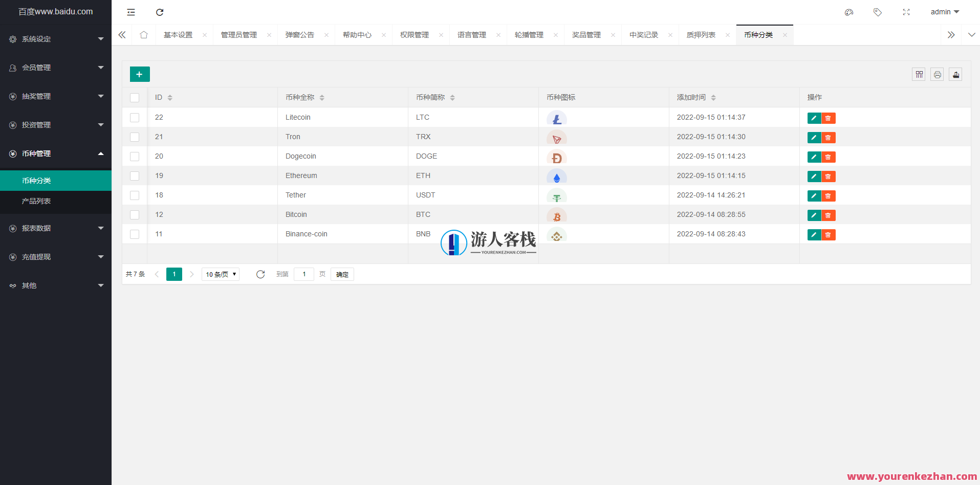The image size is (980, 485).
Task: Click the 确定 button in pagination
Action: coord(342,274)
